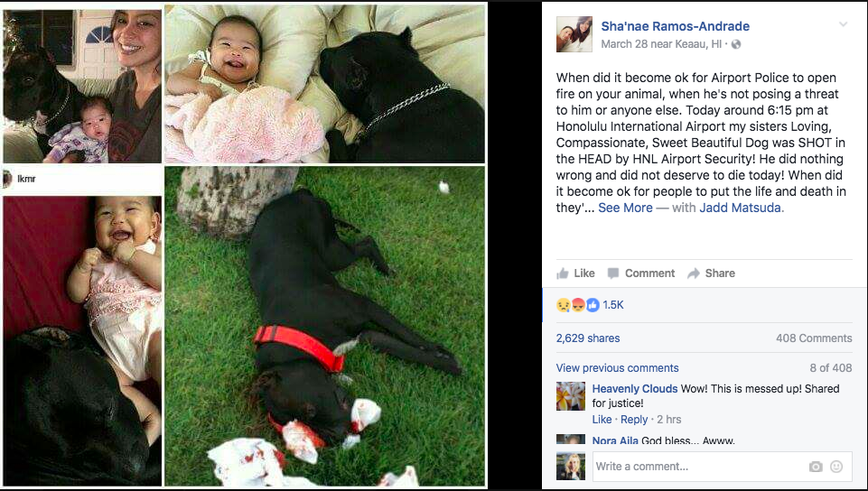Open the emoji smiley picker icon
The height and width of the screenshot is (491, 868).
pyautogui.click(x=836, y=467)
